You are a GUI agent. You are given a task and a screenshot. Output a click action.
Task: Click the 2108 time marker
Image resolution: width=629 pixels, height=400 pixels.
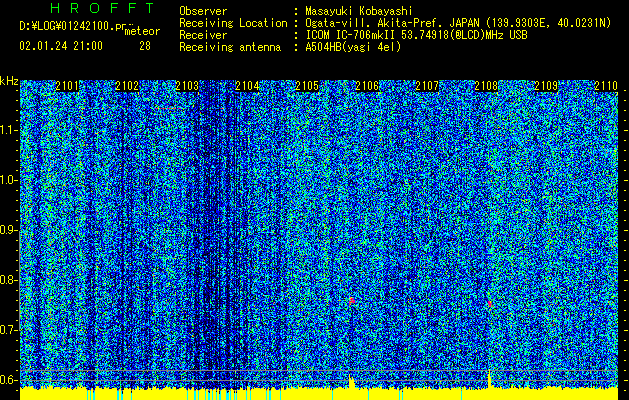486,86
